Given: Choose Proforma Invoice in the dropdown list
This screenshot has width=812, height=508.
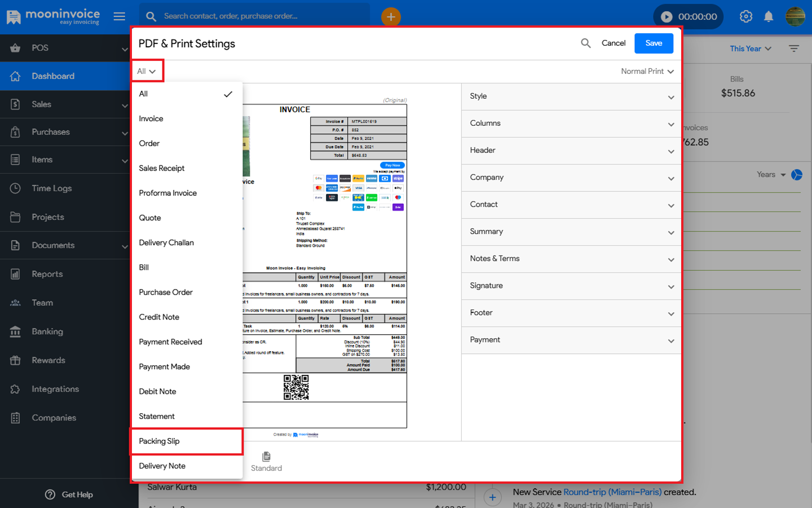Looking at the screenshot, I should coord(168,193).
